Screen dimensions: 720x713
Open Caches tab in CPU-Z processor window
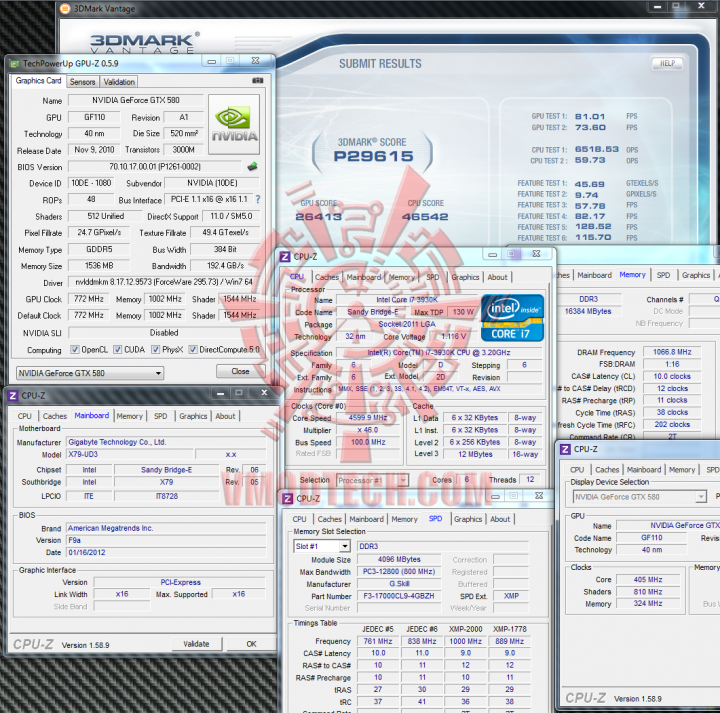[x=327, y=277]
